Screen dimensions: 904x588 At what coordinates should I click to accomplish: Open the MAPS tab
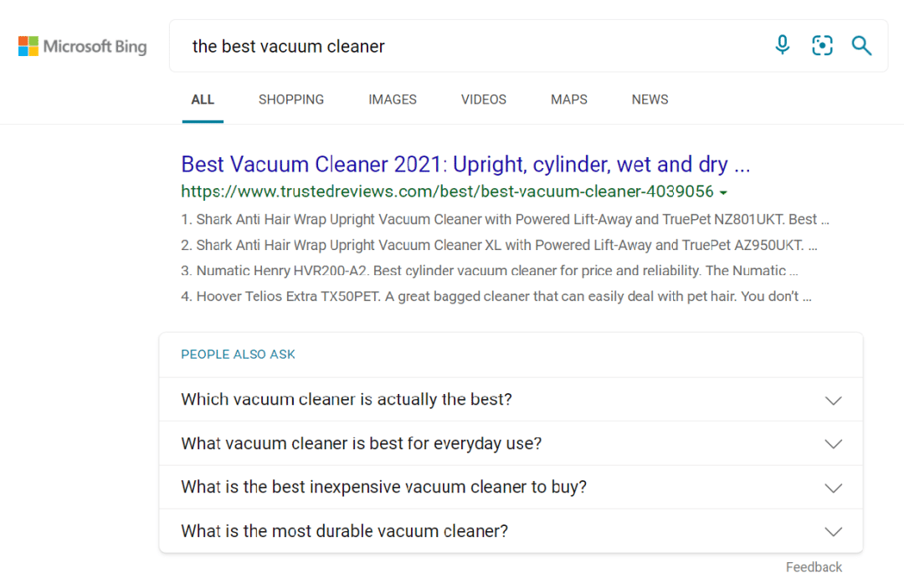[x=569, y=100]
